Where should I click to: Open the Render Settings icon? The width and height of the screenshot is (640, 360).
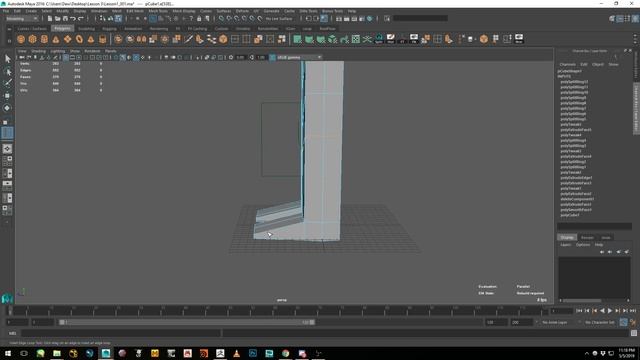click(362, 18)
